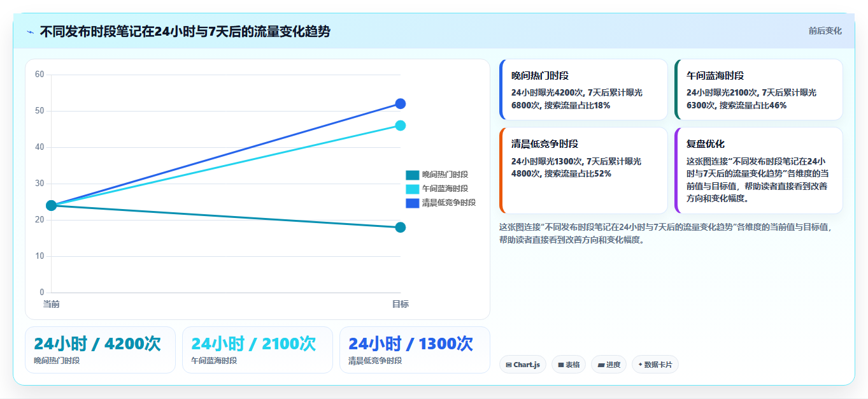
Task: Click the 60 y-axis tick label
Action: coord(39,75)
